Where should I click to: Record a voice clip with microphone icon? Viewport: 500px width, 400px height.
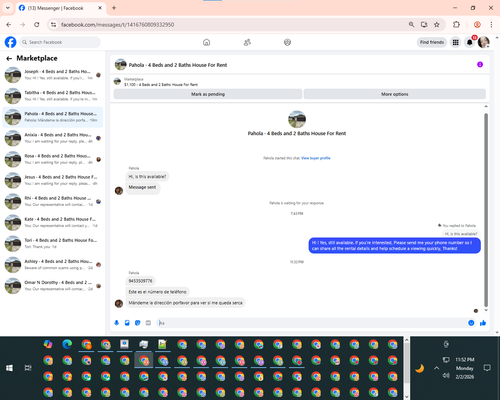pyautogui.click(x=117, y=323)
